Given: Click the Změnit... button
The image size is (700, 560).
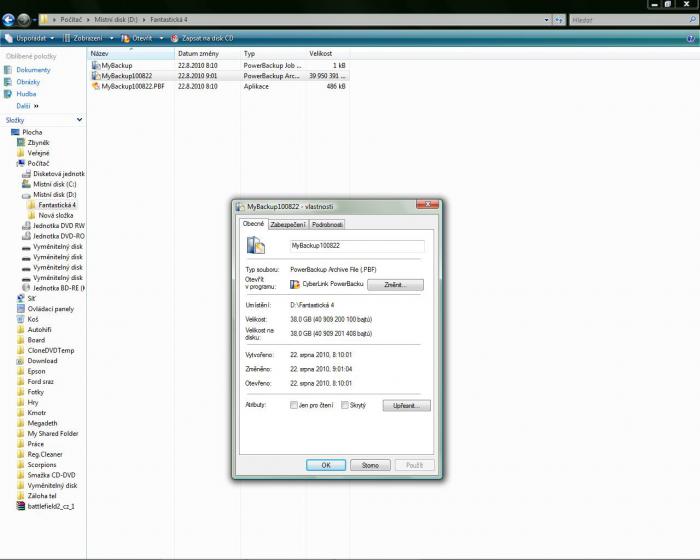Looking at the screenshot, I should pos(395,285).
